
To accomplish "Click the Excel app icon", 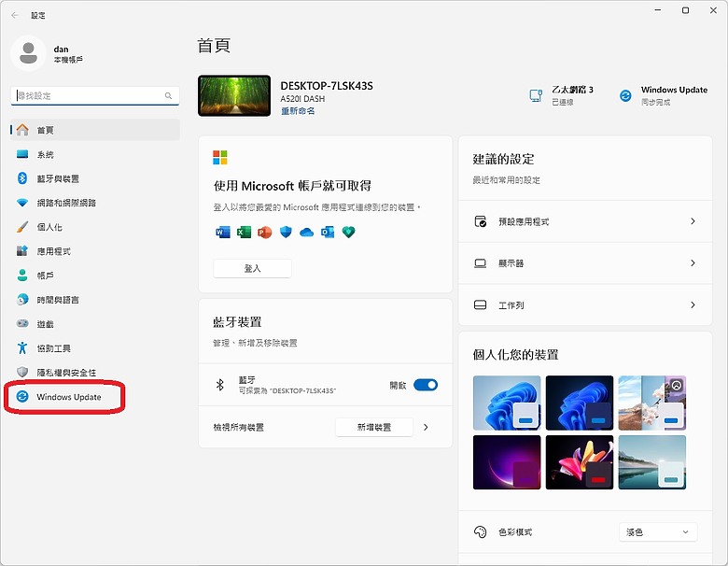I will [x=244, y=232].
